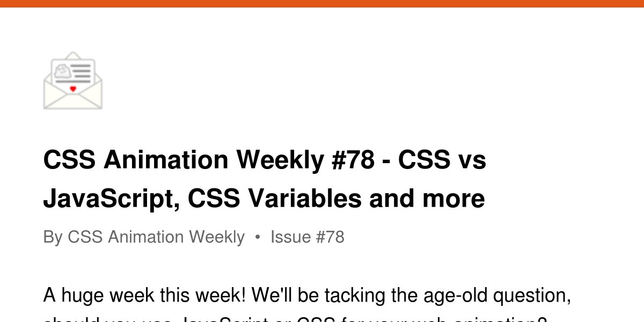Click the red heart on the envelope
Image resolution: width=644 pixels, height=322 pixels.
point(73,89)
